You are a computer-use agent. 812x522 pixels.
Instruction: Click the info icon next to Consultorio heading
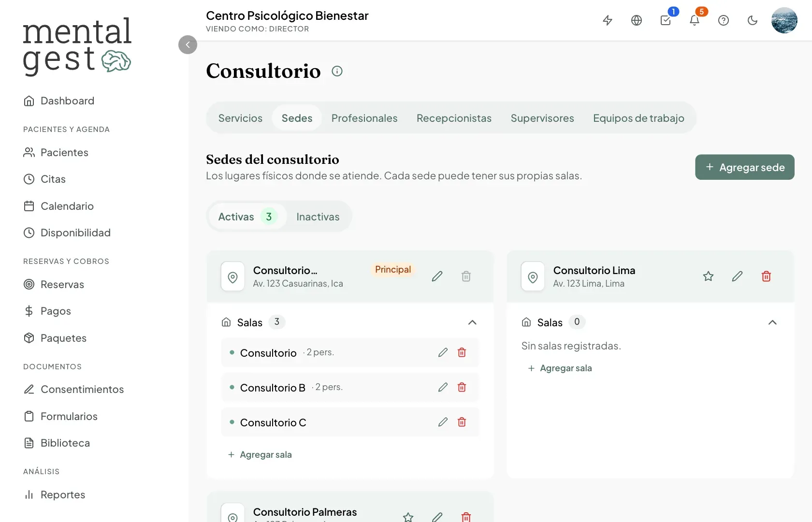point(337,71)
